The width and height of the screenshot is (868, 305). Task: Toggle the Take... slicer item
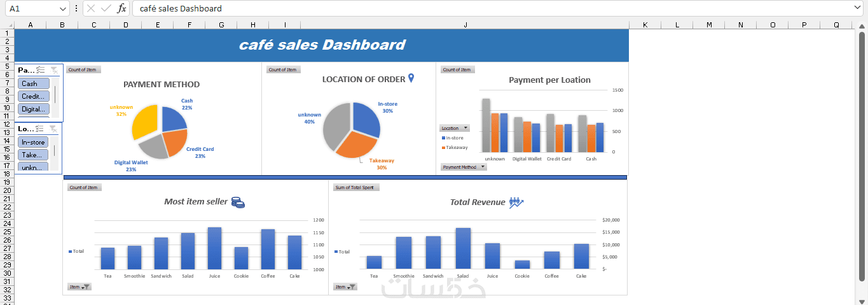click(x=33, y=155)
